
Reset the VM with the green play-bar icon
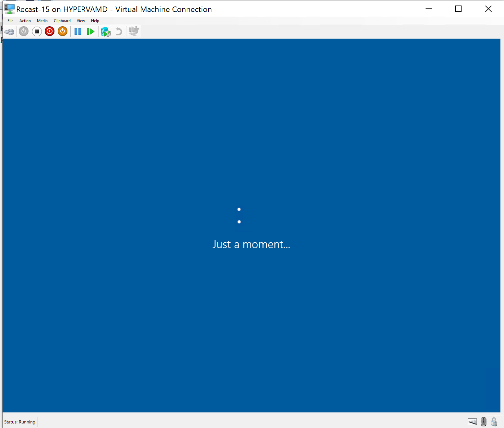[90, 31]
